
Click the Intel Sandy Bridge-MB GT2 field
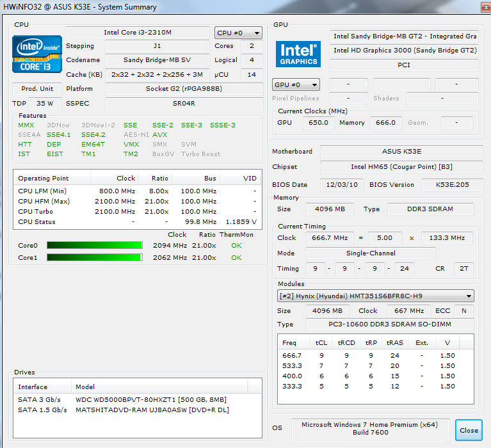[x=405, y=36]
